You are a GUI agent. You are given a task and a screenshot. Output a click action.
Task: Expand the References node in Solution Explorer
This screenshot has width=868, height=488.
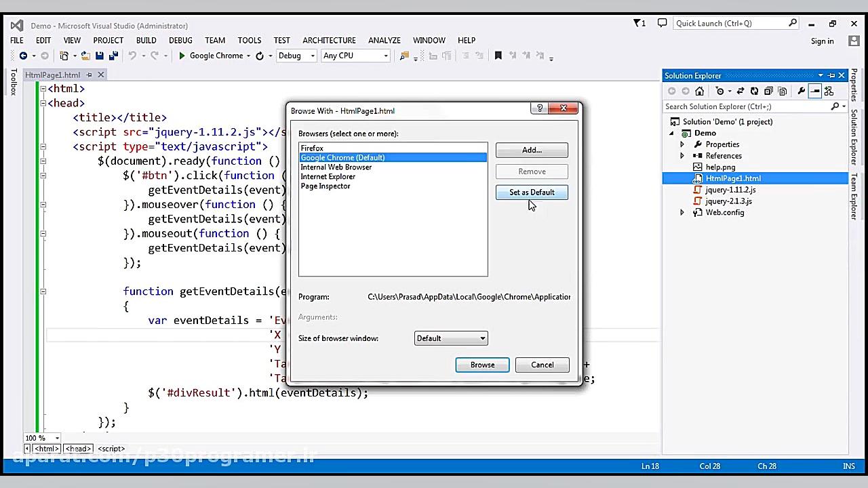click(682, 156)
